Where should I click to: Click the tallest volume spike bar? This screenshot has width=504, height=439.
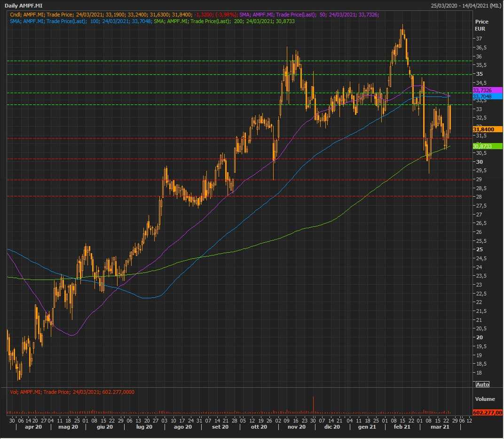313,406
